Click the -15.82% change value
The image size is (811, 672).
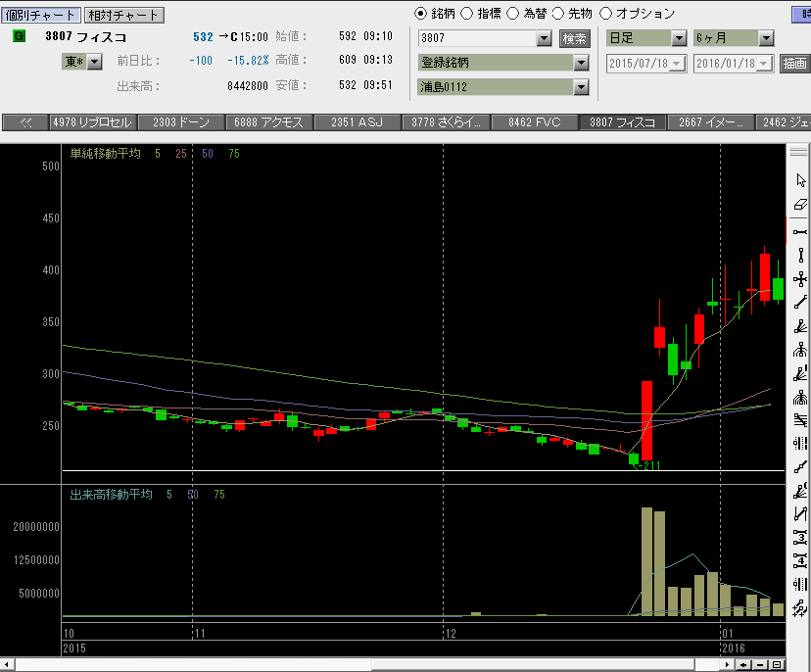[248, 61]
